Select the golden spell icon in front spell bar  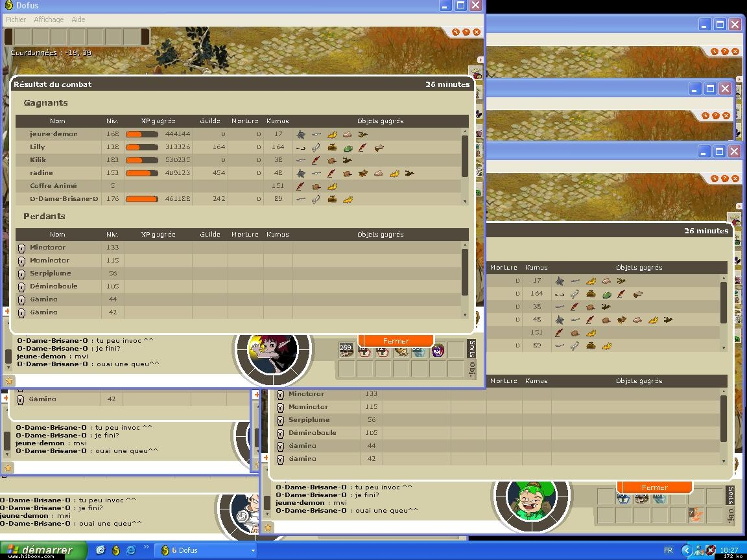pyautogui.click(x=401, y=351)
